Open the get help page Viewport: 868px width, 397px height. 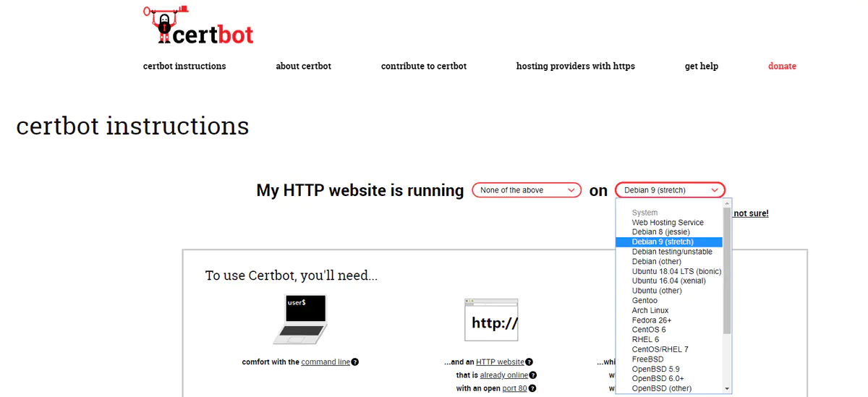point(701,66)
